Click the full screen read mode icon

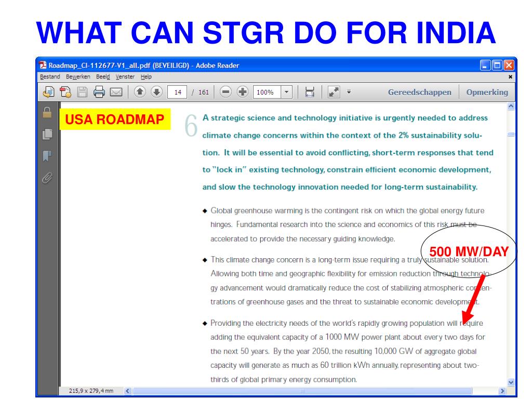[334, 92]
